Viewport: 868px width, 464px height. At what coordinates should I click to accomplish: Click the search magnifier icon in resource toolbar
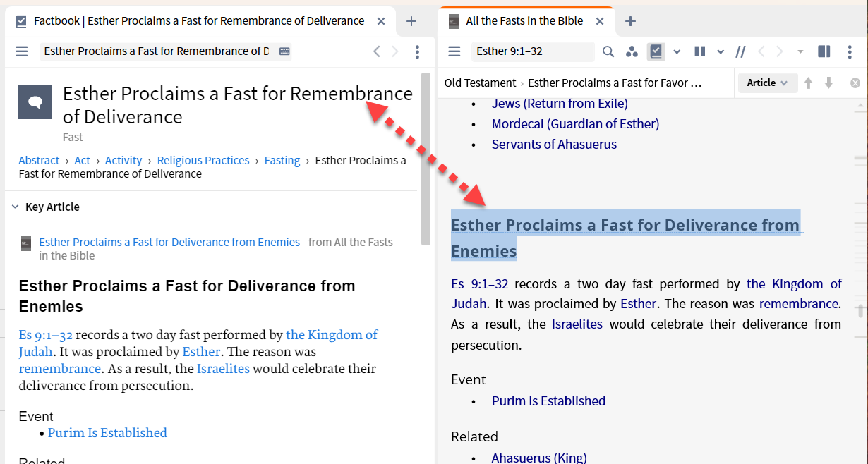click(x=608, y=51)
